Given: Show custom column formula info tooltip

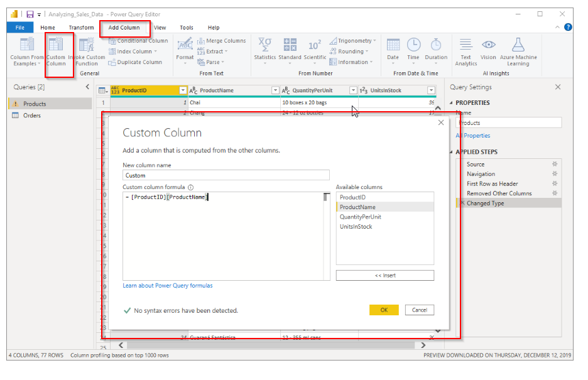Looking at the screenshot, I should click(190, 187).
